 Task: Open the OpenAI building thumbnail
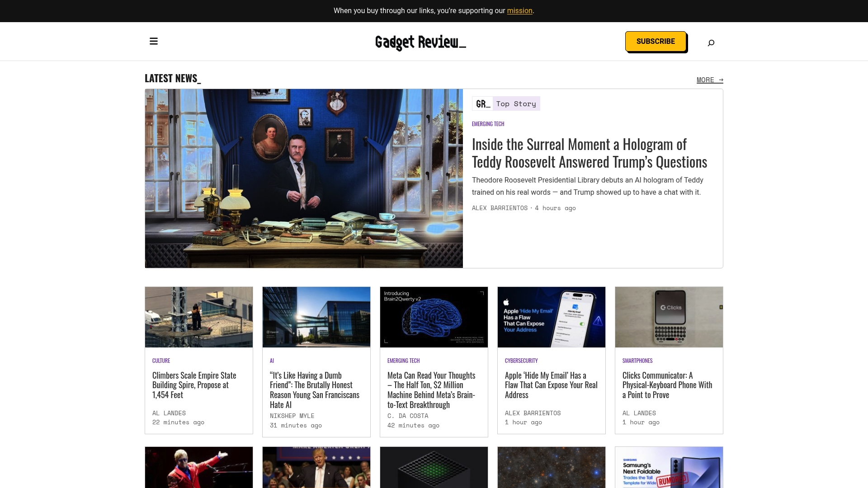316,317
